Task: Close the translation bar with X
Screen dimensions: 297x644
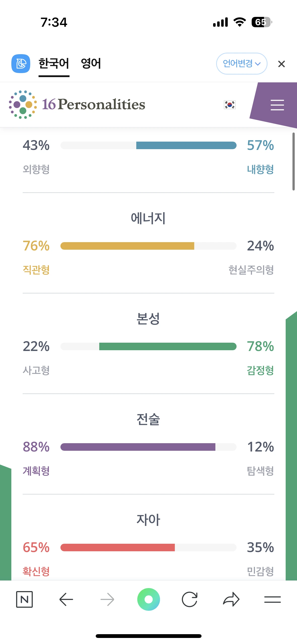Action: (281, 64)
